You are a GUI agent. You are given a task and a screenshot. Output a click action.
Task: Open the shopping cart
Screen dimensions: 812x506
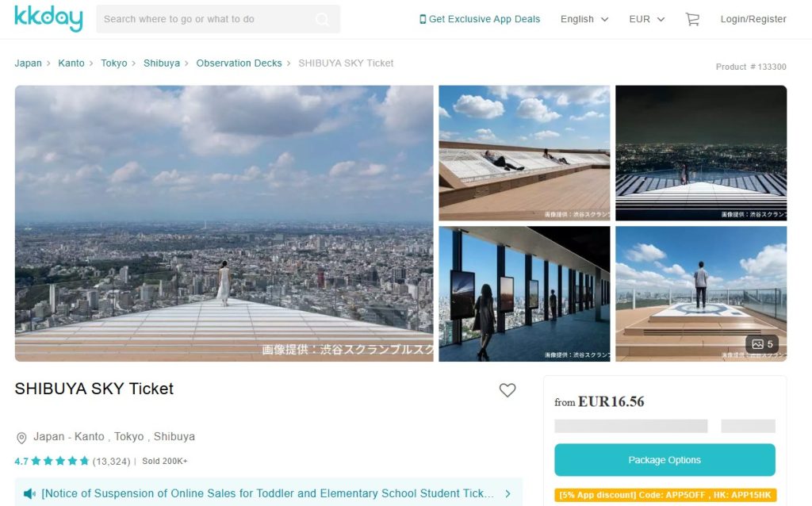[x=692, y=19]
